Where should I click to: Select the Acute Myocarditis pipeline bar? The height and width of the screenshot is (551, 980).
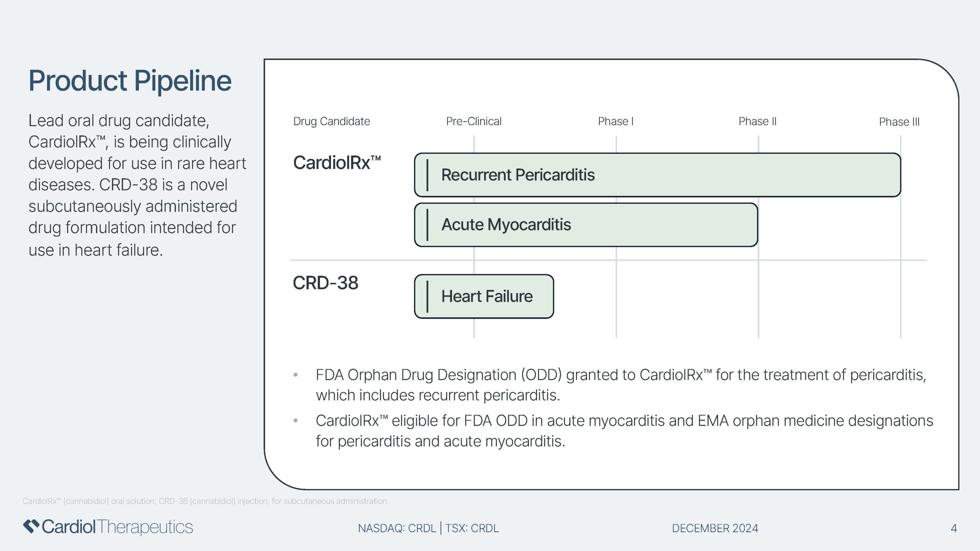click(x=586, y=225)
